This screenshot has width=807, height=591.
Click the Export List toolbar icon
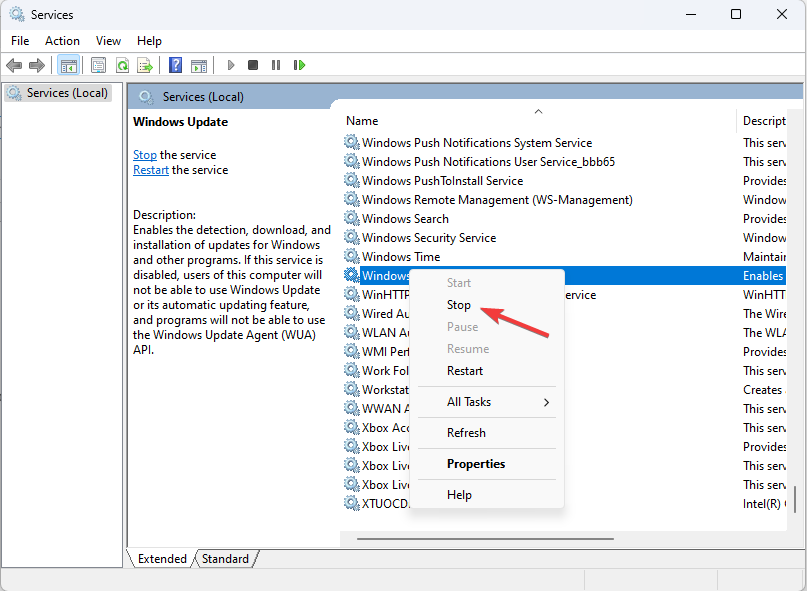145,65
